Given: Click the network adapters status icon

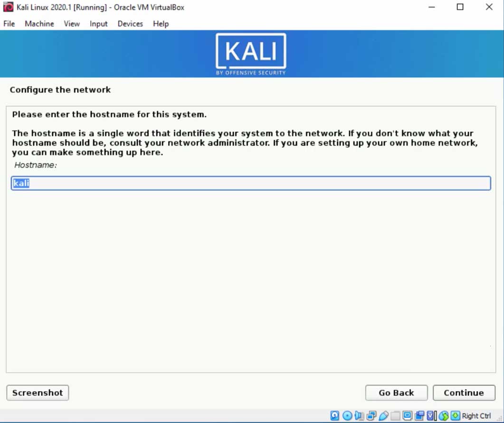Looking at the screenshot, I should click(x=371, y=415).
